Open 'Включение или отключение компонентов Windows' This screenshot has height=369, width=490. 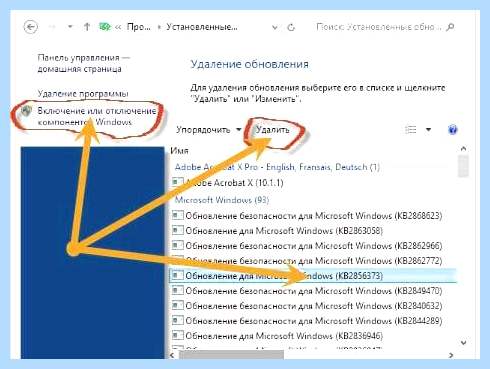(97, 116)
